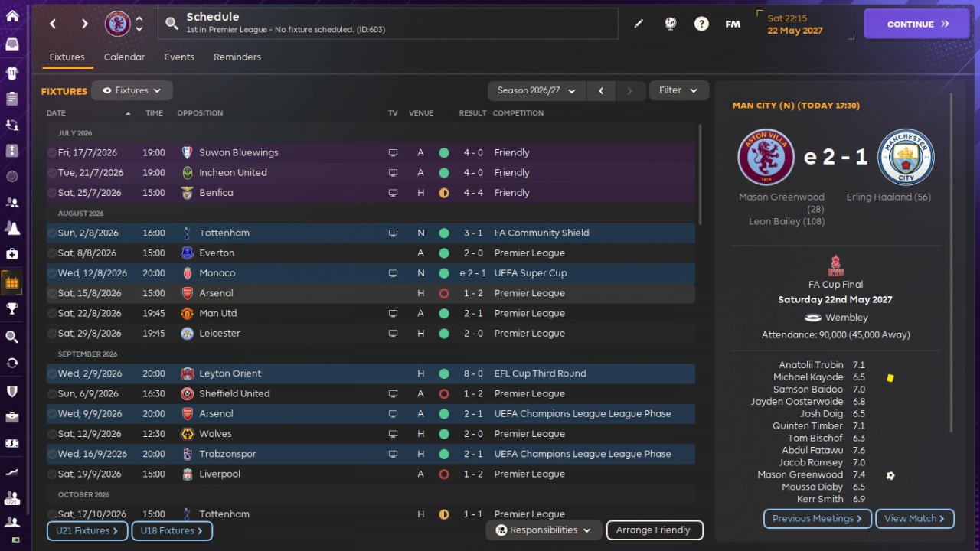The width and height of the screenshot is (980, 551).
Task: Click down chevron beside club crest
Action: point(139,29)
